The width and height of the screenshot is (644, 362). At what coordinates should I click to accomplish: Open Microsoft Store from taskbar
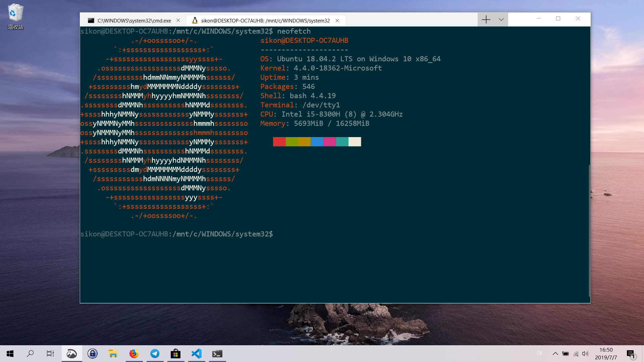coord(175,354)
